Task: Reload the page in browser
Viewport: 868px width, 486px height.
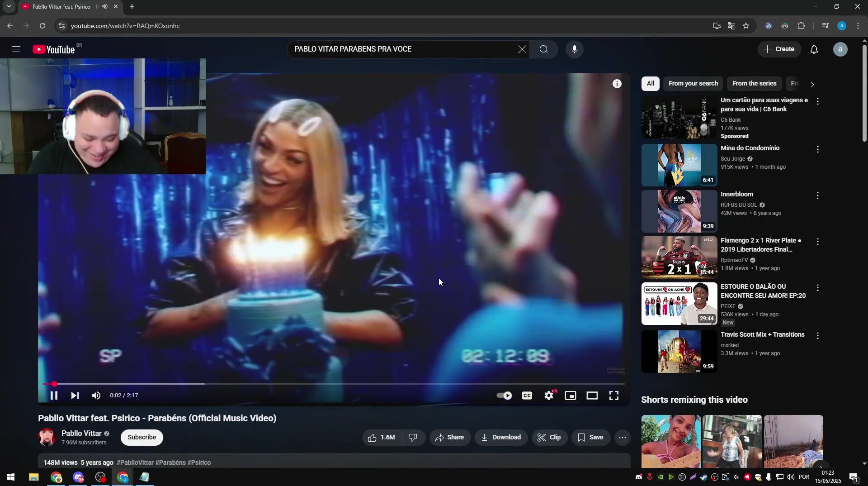Action: click(42, 26)
